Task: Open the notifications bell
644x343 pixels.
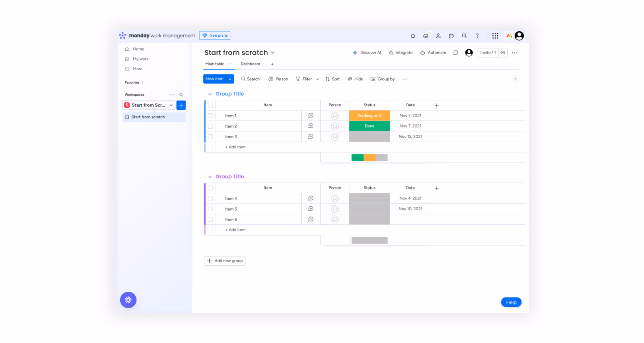Action: (413, 36)
